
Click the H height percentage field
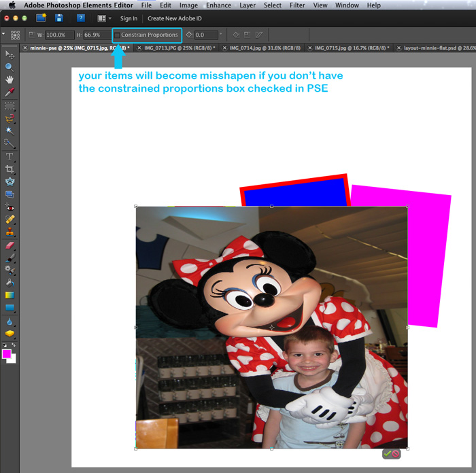click(x=97, y=35)
